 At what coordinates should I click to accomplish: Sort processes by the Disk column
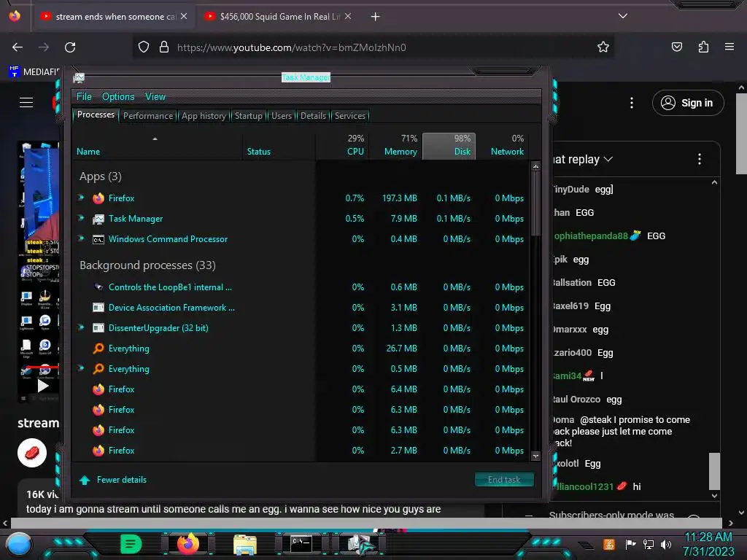coord(449,146)
